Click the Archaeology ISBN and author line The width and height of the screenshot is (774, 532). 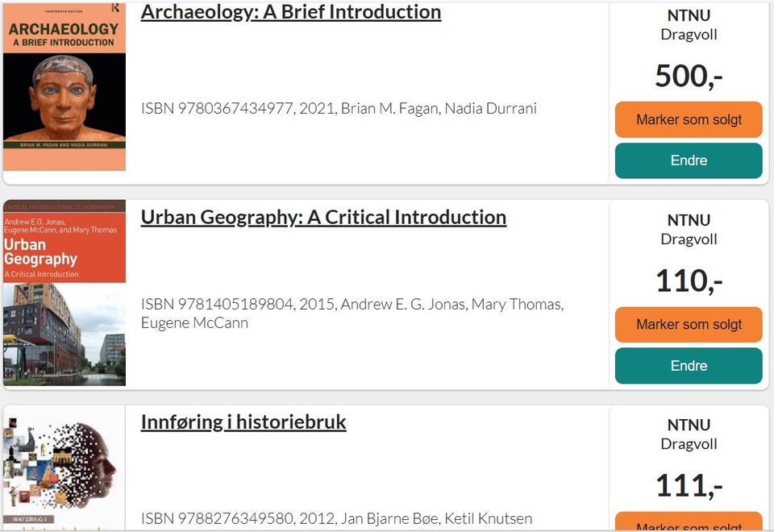pos(339,109)
